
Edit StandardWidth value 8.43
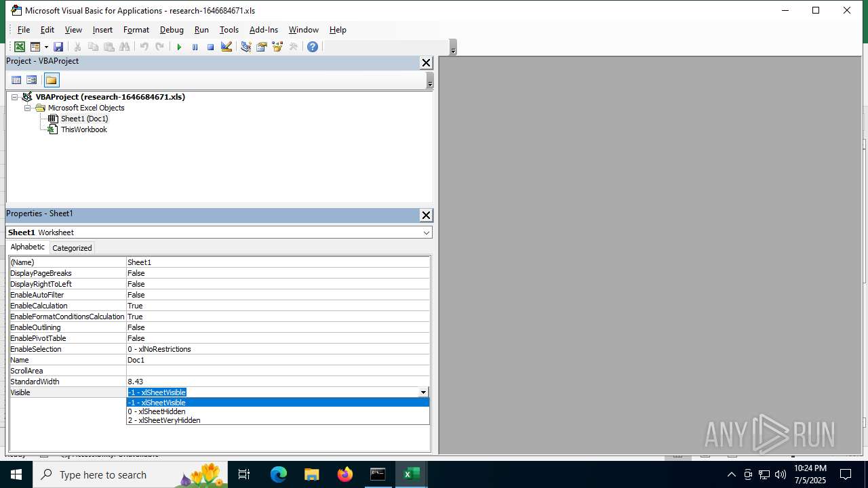pos(278,382)
